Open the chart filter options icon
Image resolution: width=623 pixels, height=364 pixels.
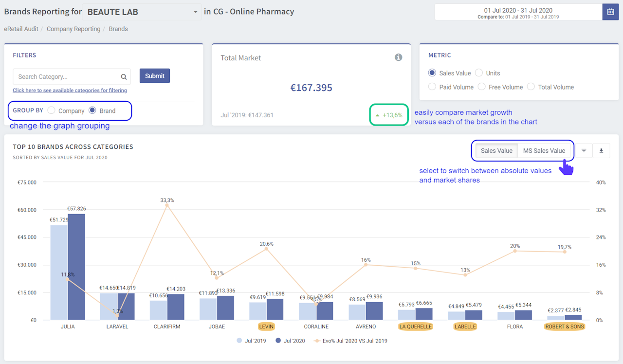coord(584,151)
